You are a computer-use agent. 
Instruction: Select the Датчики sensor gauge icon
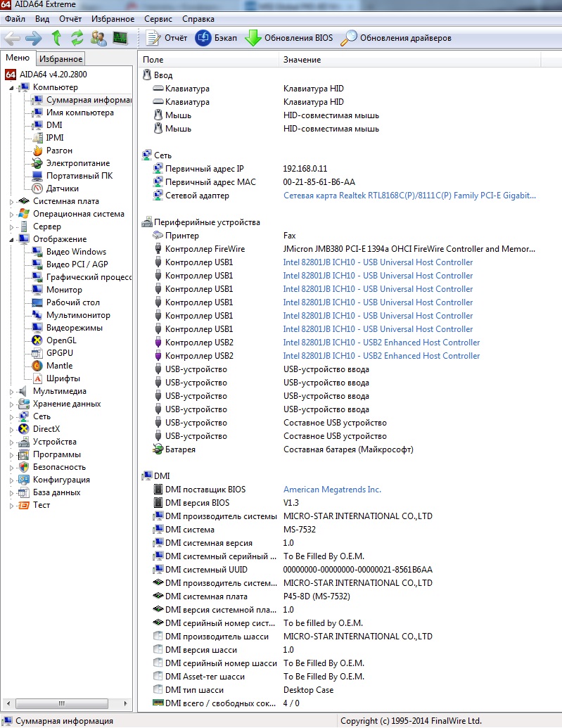click(x=37, y=189)
